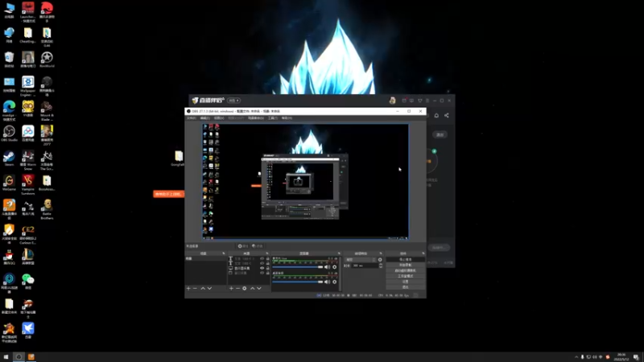Viewport: 644px width, 362px height.
Task: Click the share icon in the streaming companion window
Action: click(447, 115)
